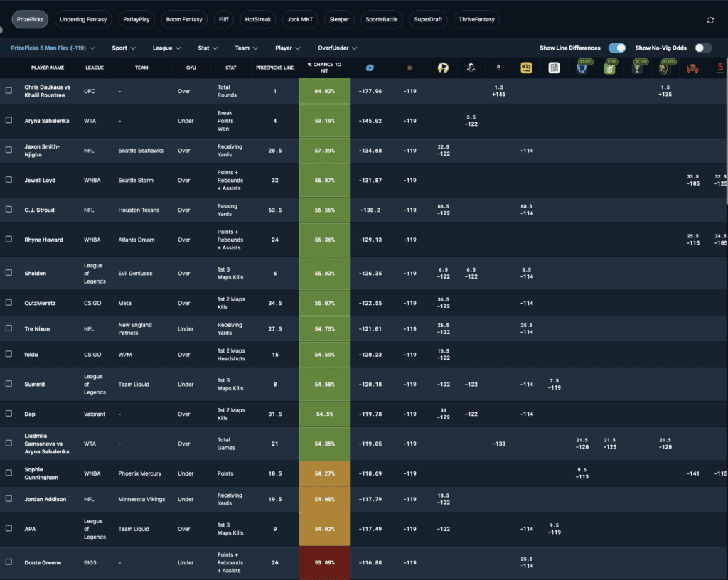
Task: Open the Over/Under filter dropdown
Action: [337, 48]
